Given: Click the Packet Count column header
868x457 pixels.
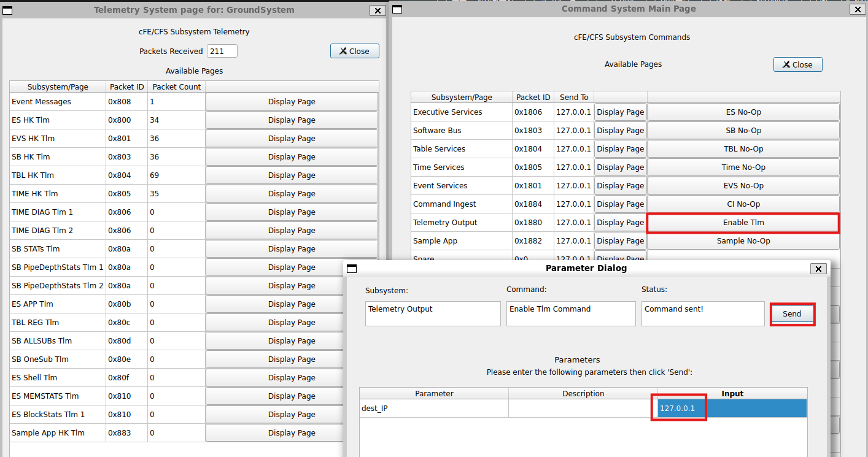Looking at the screenshot, I should (x=176, y=87).
